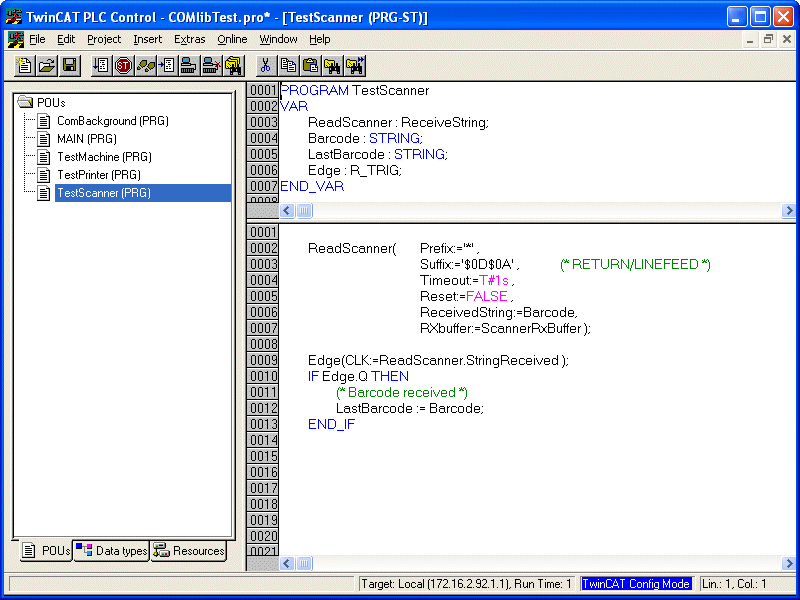Open the File menu
This screenshot has width=800, height=600.
[x=37, y=39]
